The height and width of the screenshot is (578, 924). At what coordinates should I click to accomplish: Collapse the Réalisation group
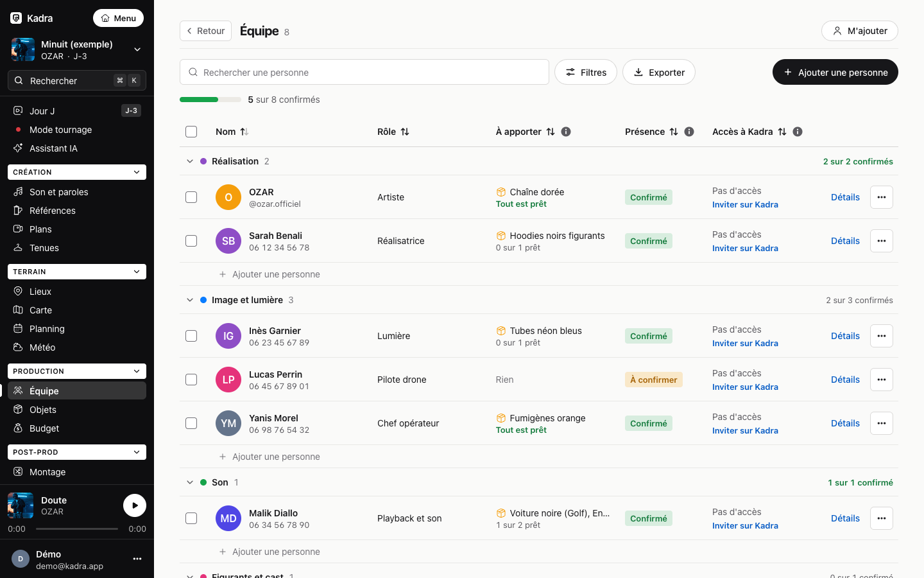(x=190, y=161)
